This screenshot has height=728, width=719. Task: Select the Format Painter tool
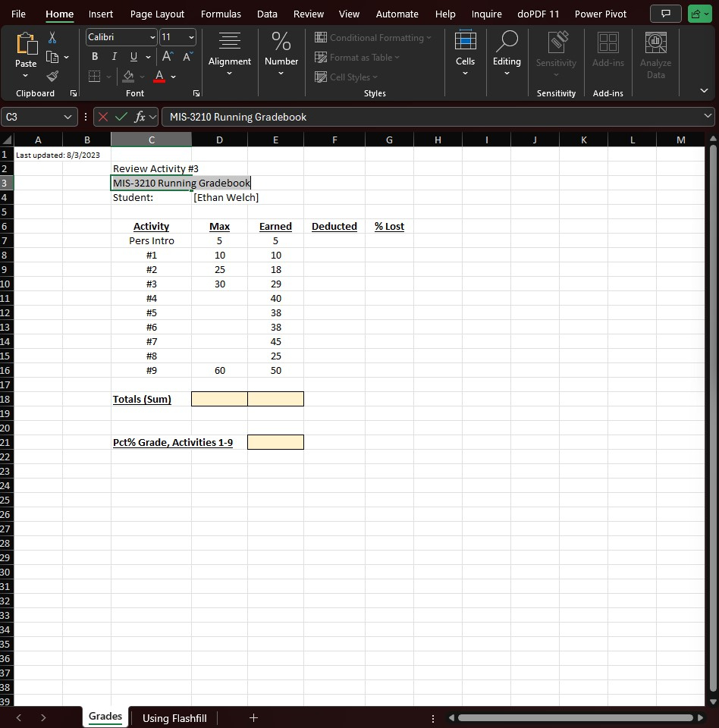point(52,76)
